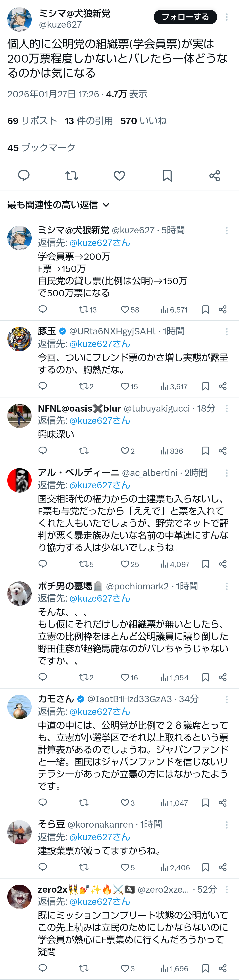Open the main post's three-dot menu

pos(227,17)
